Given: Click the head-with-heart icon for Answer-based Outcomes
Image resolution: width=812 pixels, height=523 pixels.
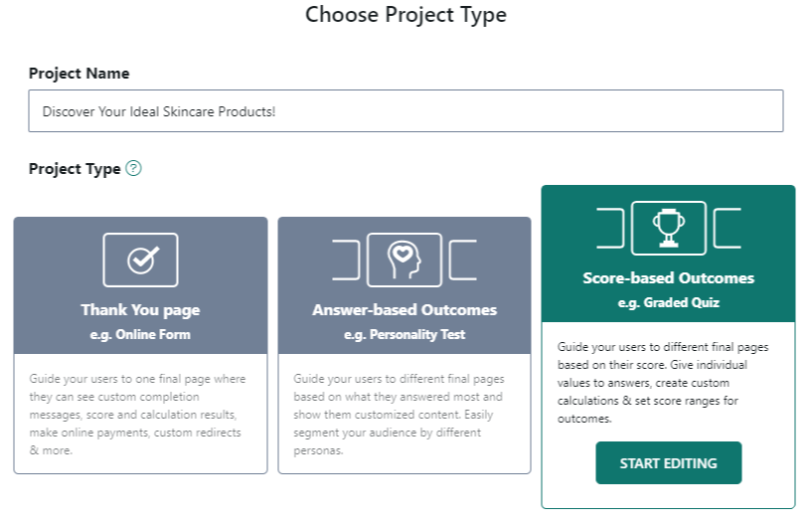Looking at the screenshot, I should tap(404, 260).
